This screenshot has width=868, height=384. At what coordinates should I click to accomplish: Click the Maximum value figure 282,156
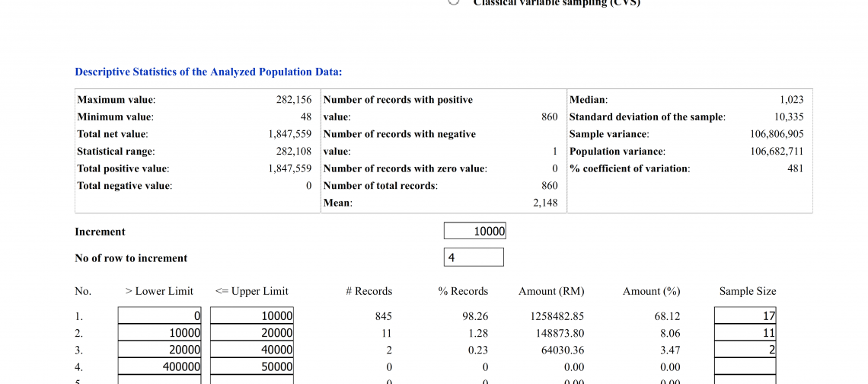click(294, 100)
